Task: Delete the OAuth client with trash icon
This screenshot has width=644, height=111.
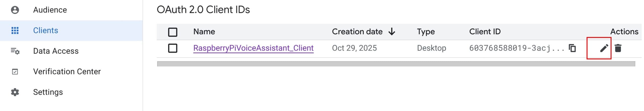Action: point(618,48)
